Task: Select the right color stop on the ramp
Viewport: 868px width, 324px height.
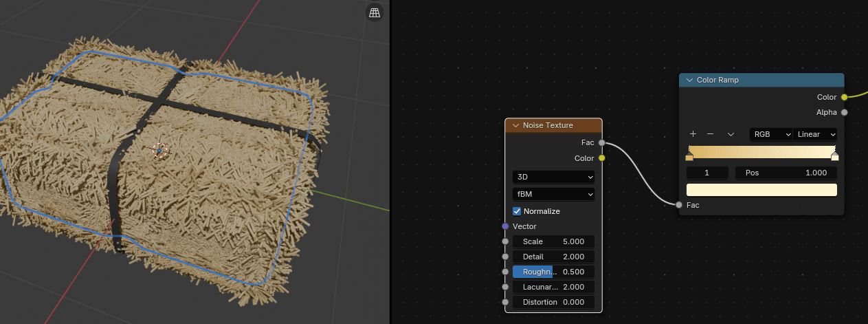Action: click(835, 157)
